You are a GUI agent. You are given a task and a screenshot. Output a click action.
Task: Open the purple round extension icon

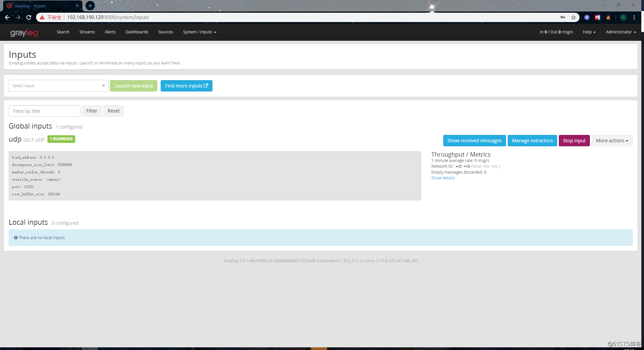coord(587,17)
